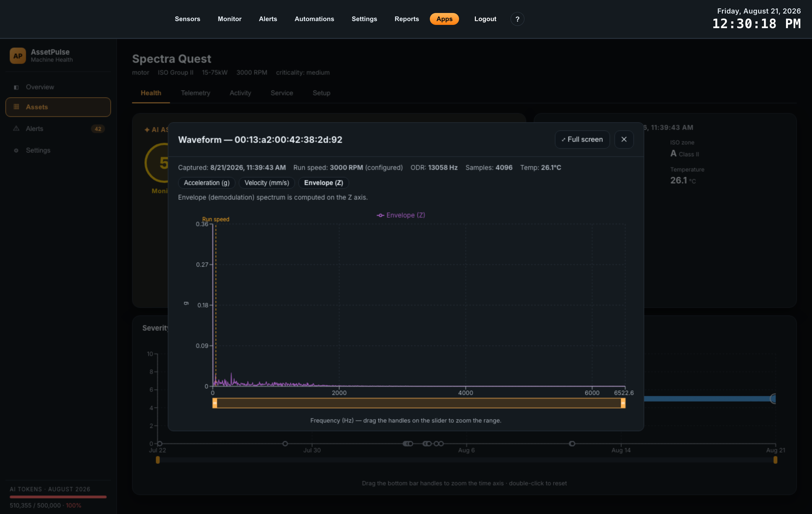Click the AI tokens usage progress bar
Viewport: 812px width, 514px height.
point(58,497)
